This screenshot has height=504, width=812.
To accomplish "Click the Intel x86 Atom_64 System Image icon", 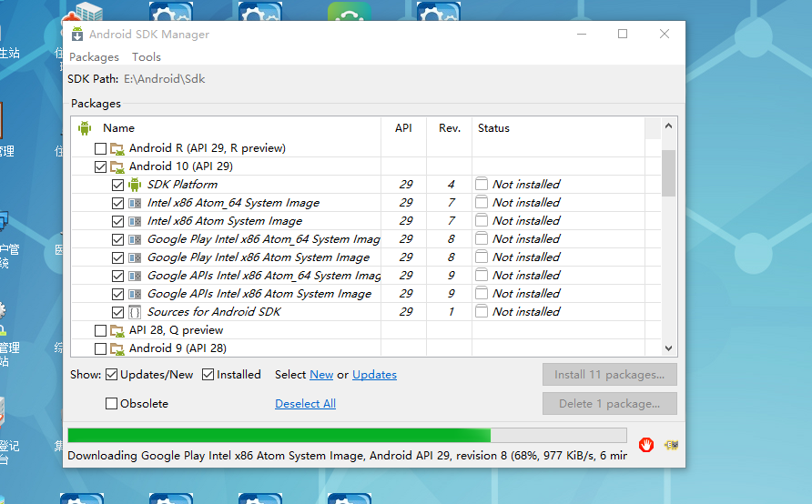I will (x=135, y=203).
